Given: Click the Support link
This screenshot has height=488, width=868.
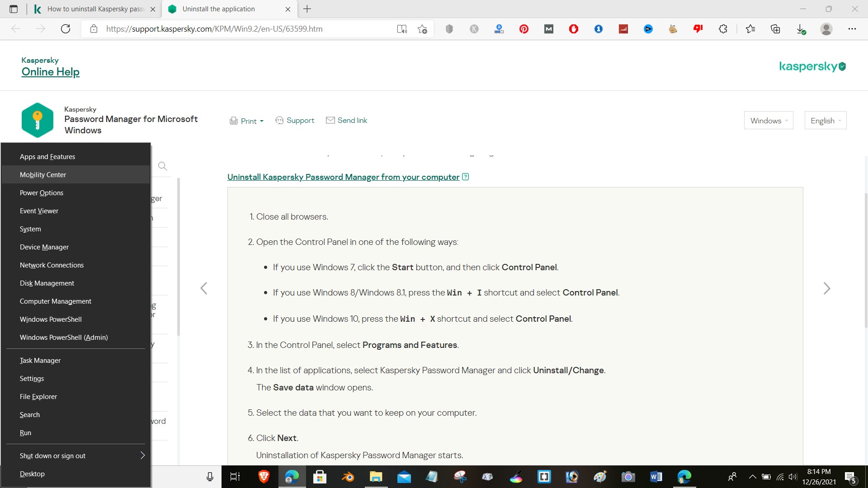Looking at the screenshot, I should [x=295, y=120].
